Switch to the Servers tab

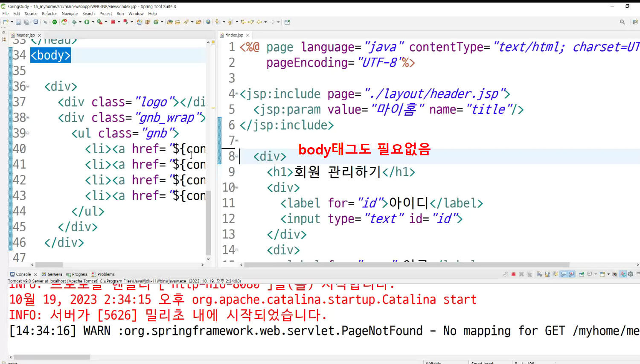52,274
